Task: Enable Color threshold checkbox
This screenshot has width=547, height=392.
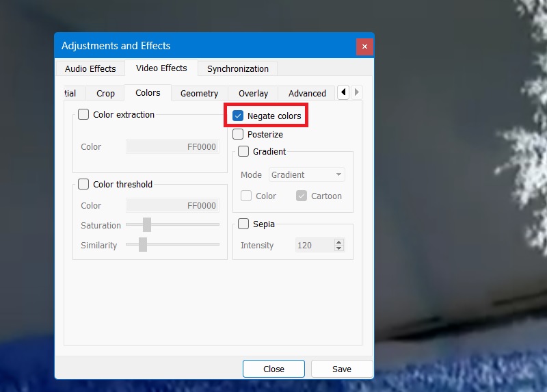Action: click(x=83, y=184)
